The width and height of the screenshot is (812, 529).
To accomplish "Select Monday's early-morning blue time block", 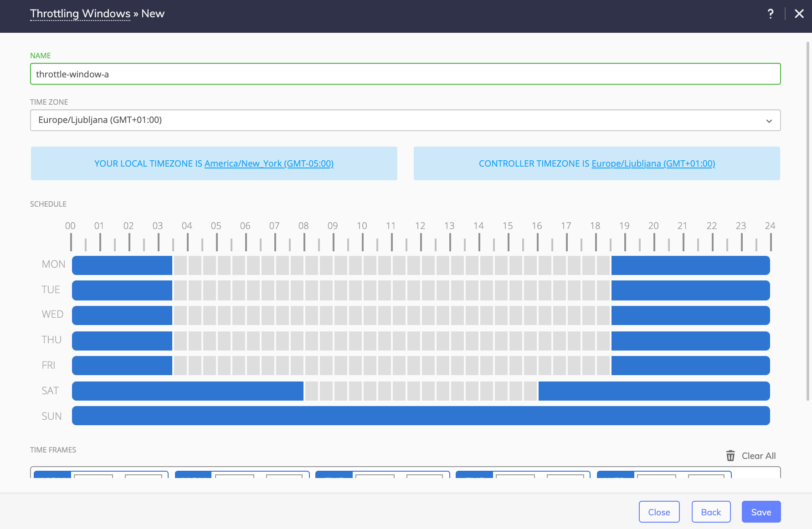I will pos(122,265).
